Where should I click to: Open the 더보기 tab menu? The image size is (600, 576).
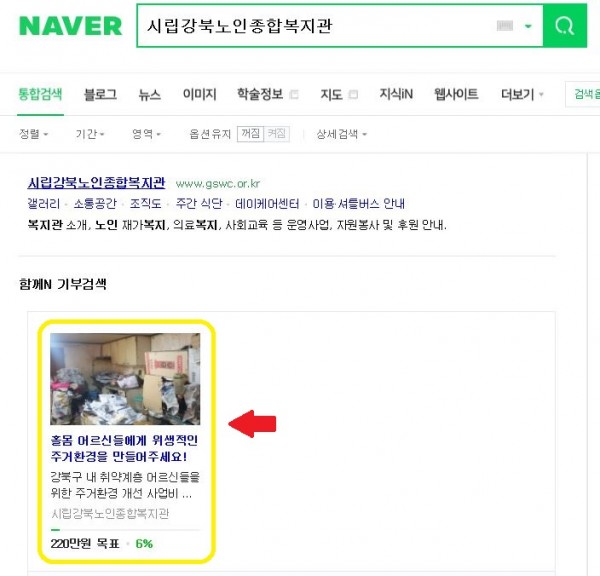click(x=522, y=94)
